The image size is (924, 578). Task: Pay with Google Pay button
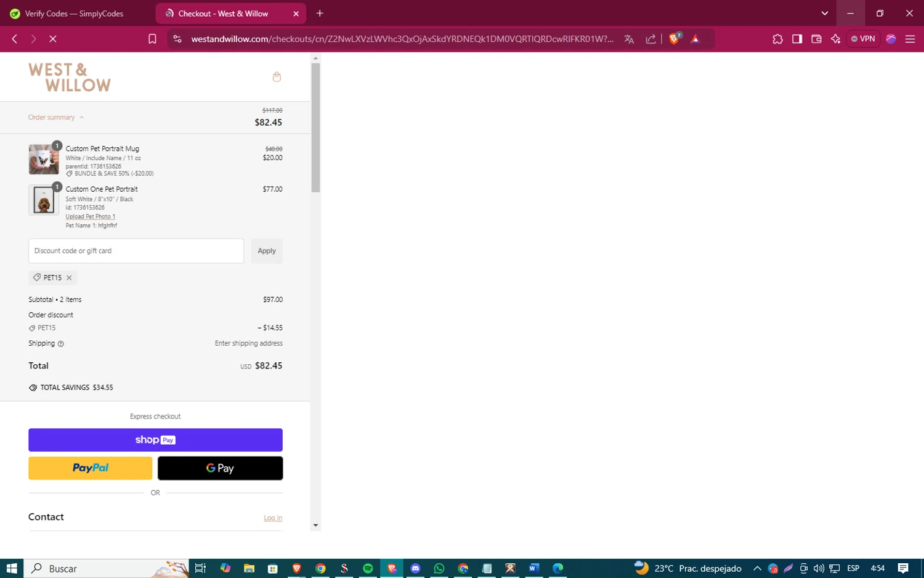[x=220, y=468]
